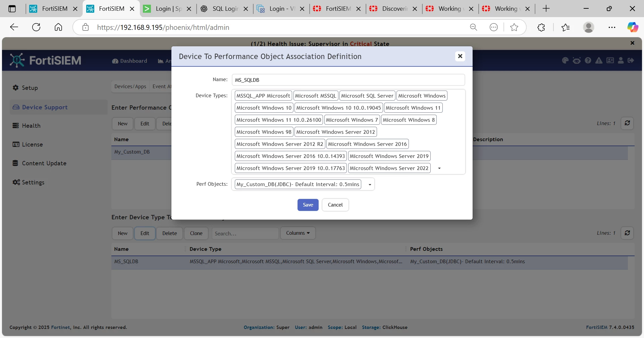644x338 pixels.
Task: Click New in the Device Type association toolbar
Action: 122,233
